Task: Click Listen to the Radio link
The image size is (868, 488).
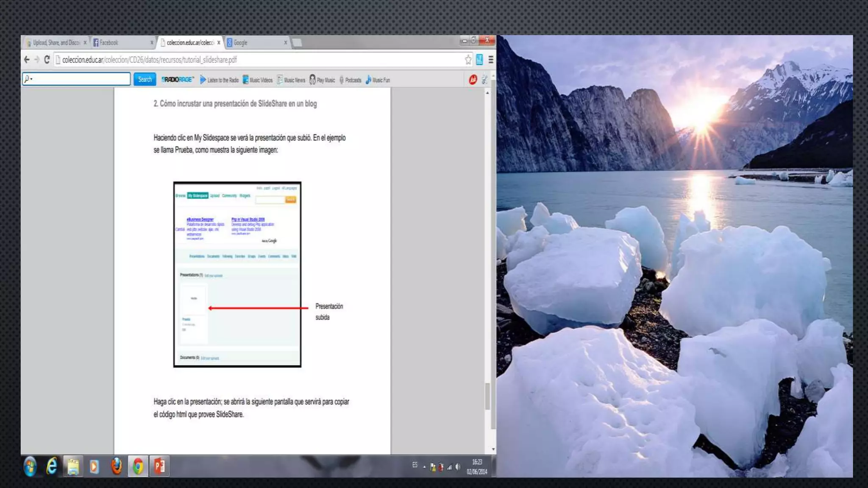Action: pos(219,80)
